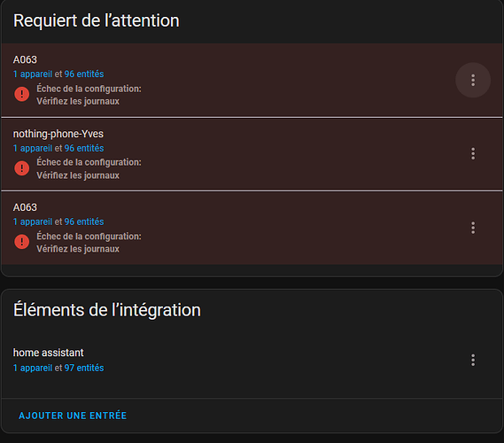The width and height of the screenshot is (504, 443).
Task: Open three-dot menu for first A063 entry
Action: (473, 80)
